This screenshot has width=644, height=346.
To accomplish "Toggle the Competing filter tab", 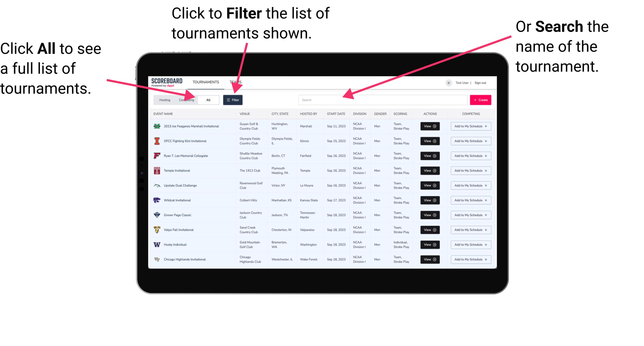I will pos(185,100).
